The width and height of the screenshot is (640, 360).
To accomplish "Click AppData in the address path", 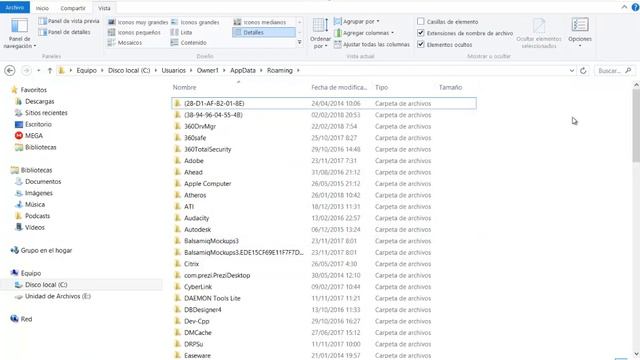I will (x=243, y=71).
